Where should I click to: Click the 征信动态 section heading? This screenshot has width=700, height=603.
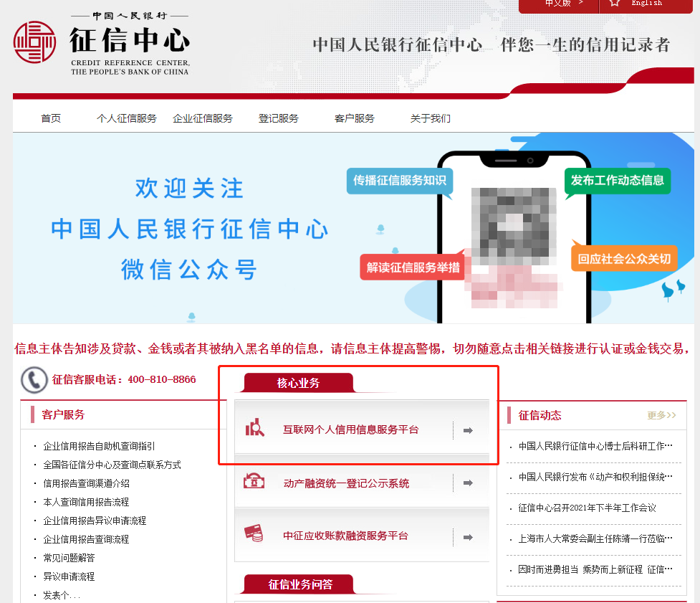pyautogui.click(x=540, y=415)
